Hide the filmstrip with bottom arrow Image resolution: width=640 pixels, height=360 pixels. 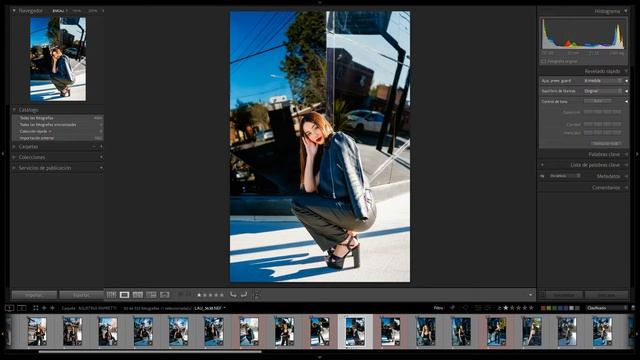coord(320,357)
